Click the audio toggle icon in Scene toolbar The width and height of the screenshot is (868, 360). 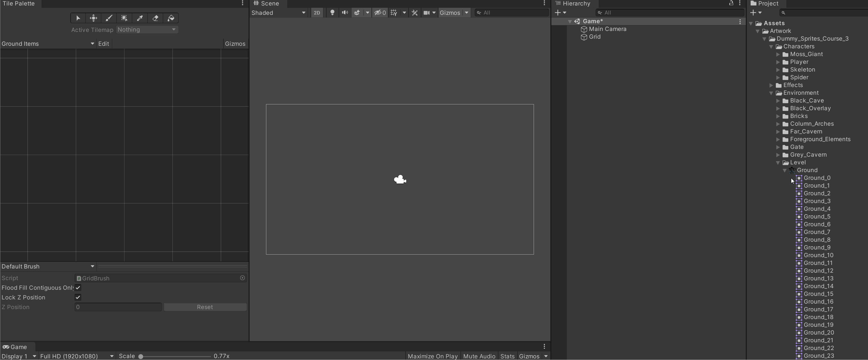tap(344, 12)
